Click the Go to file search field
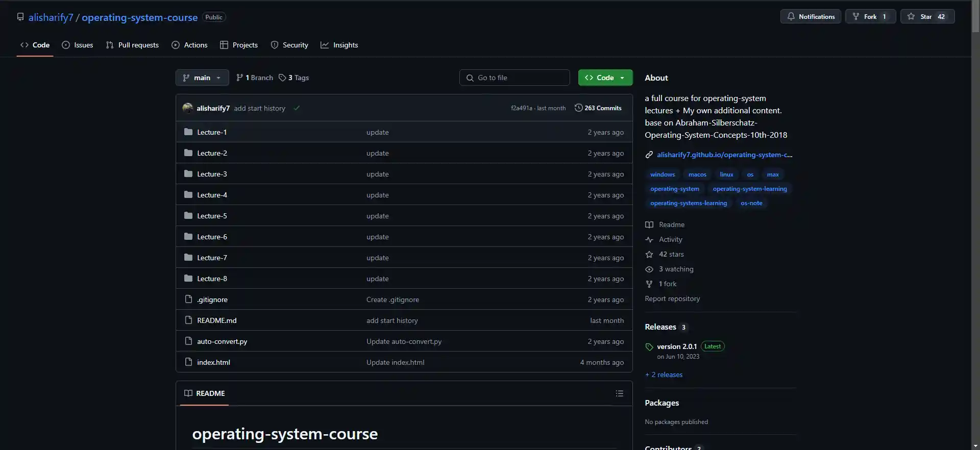This screenshot has width=980, height=450. 514,78
